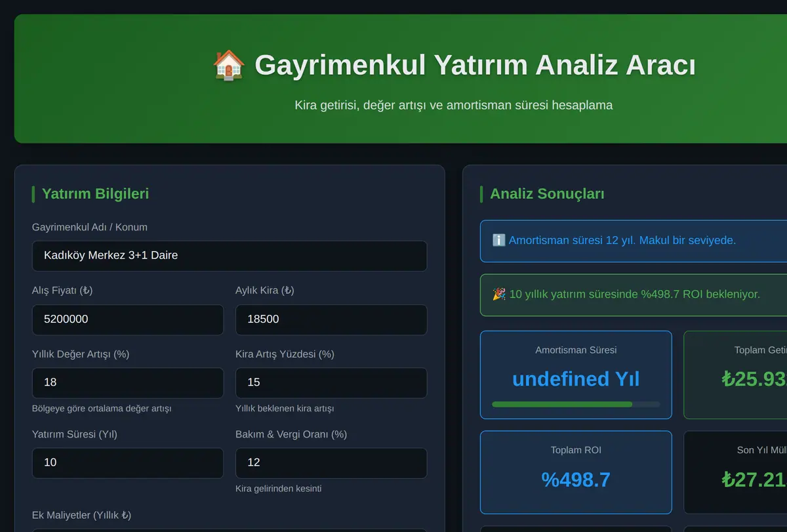
Task: Click the 'Yatırım Bilgileri' section heading
Action: point(95,194)
